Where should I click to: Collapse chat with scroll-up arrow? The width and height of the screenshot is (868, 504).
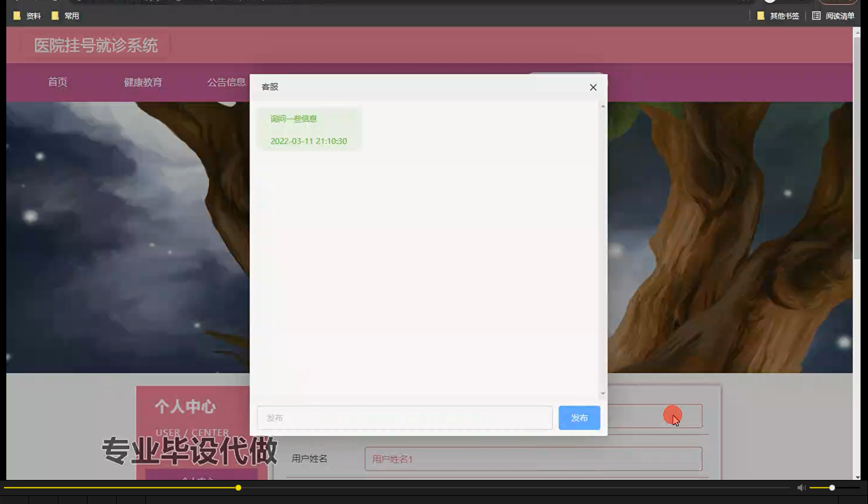coord(602,105)
